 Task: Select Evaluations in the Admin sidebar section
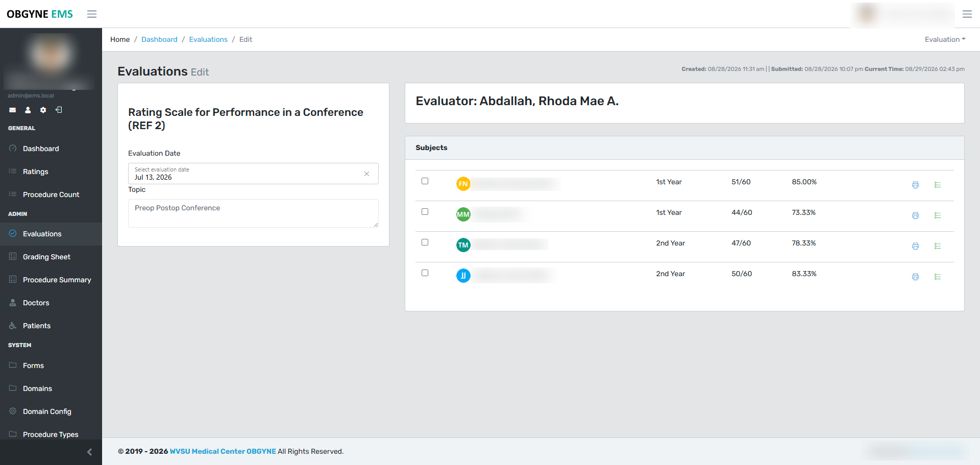click(x=51, y=234)
